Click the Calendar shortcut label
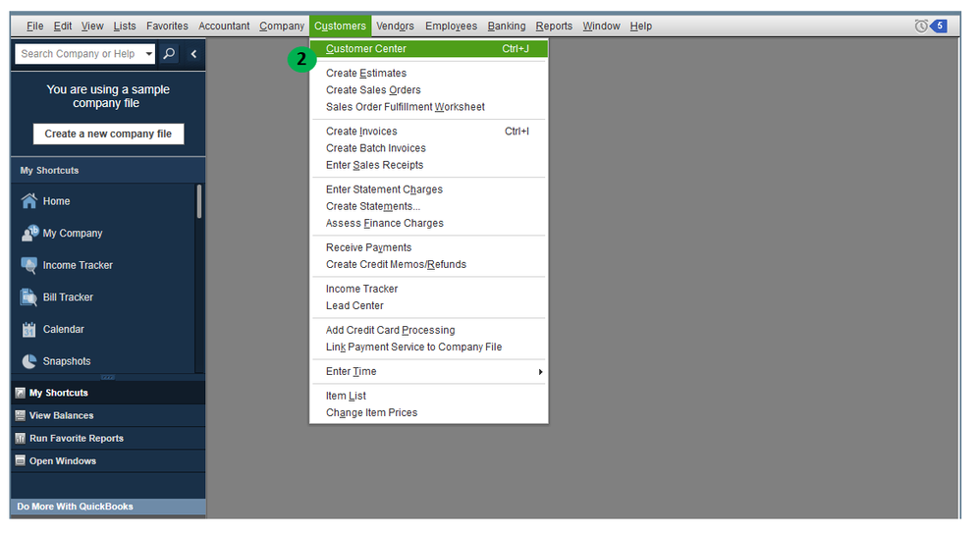The height and width of the screenshot is (535, 980). (x=64, y=329)
